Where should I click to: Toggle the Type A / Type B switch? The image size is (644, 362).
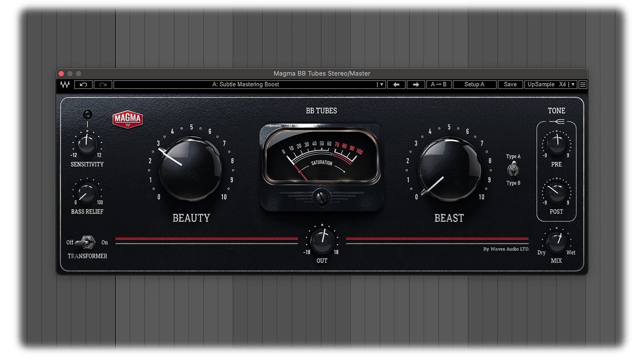point(513,169)
